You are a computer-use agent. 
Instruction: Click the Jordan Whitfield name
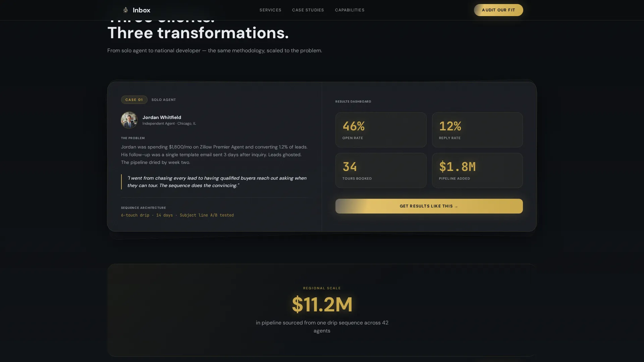coord(162,117)
